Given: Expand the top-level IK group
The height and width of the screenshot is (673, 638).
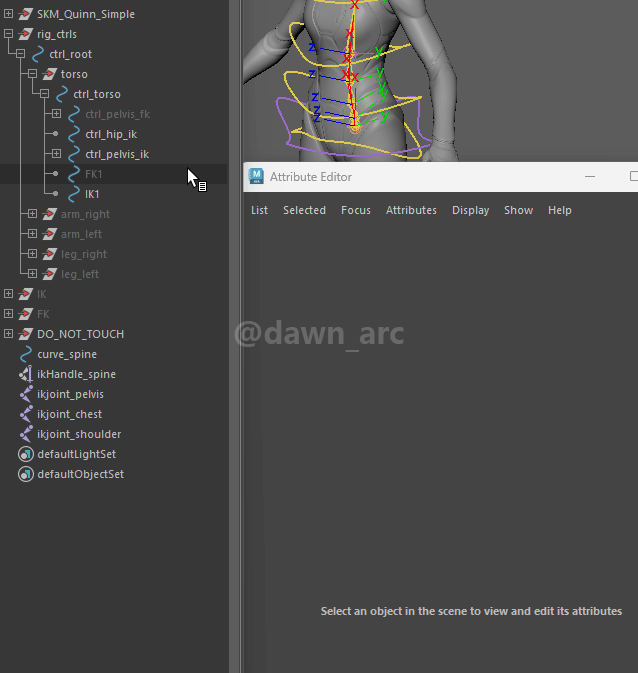Looking at the screenshot, I should click(x=8, y=294).
